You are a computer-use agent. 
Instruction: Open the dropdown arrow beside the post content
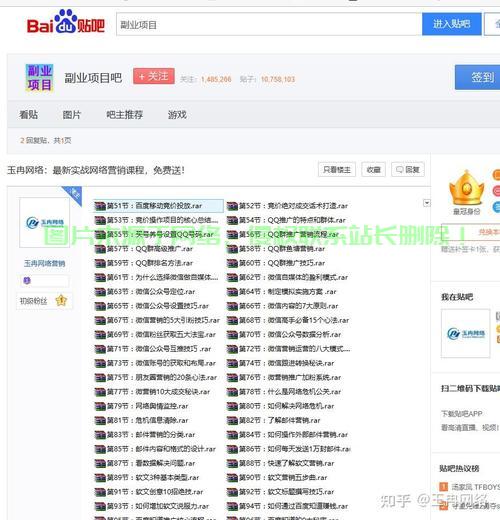(x=427, y=203)
